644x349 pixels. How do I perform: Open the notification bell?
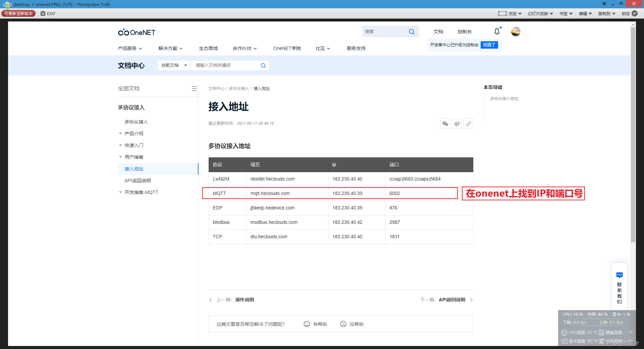(x=497, y=31)
